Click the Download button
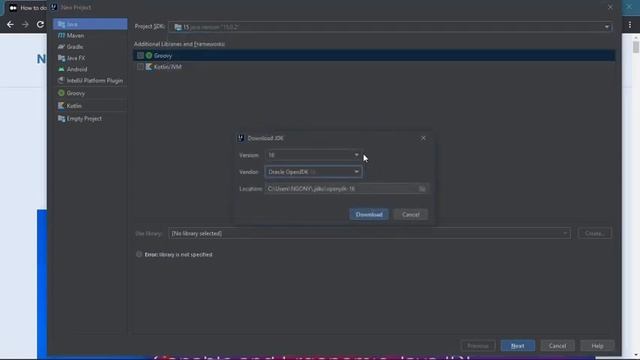 point(369,214)
